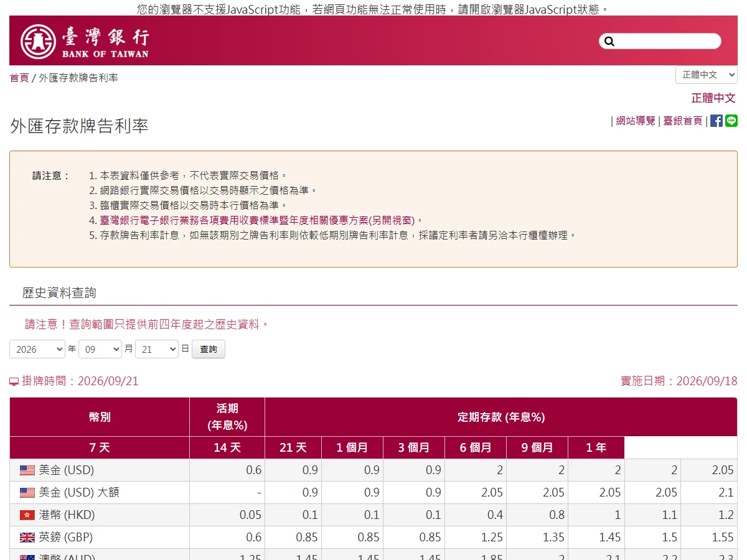Select the 美金 (USD) 大額 label
Viewport: 747px width, 560px height.
[x=79, y=492]
